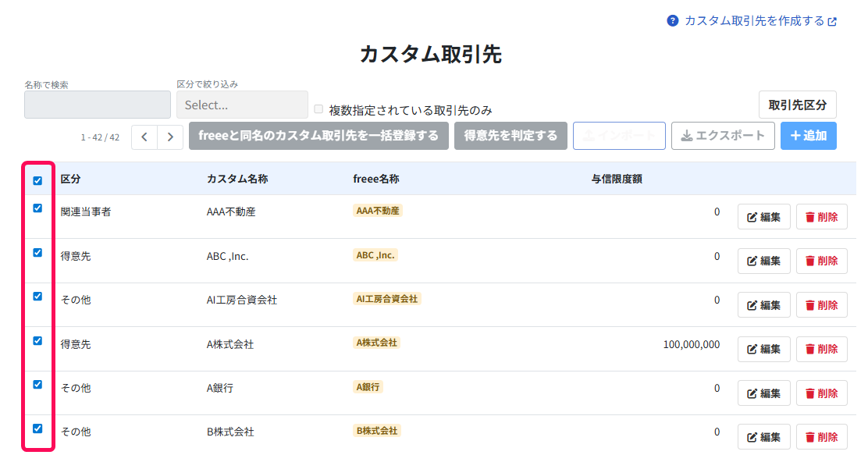
Task: Toggle the select-all checkbox in table header
Action: pos(37,180)
